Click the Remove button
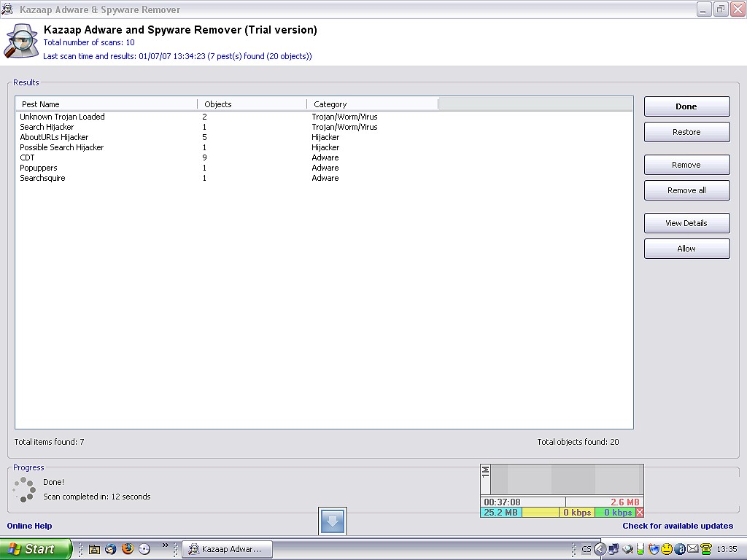Image resolution: width=747 pixels, height=560 pixels. click(x=686, y=165)
